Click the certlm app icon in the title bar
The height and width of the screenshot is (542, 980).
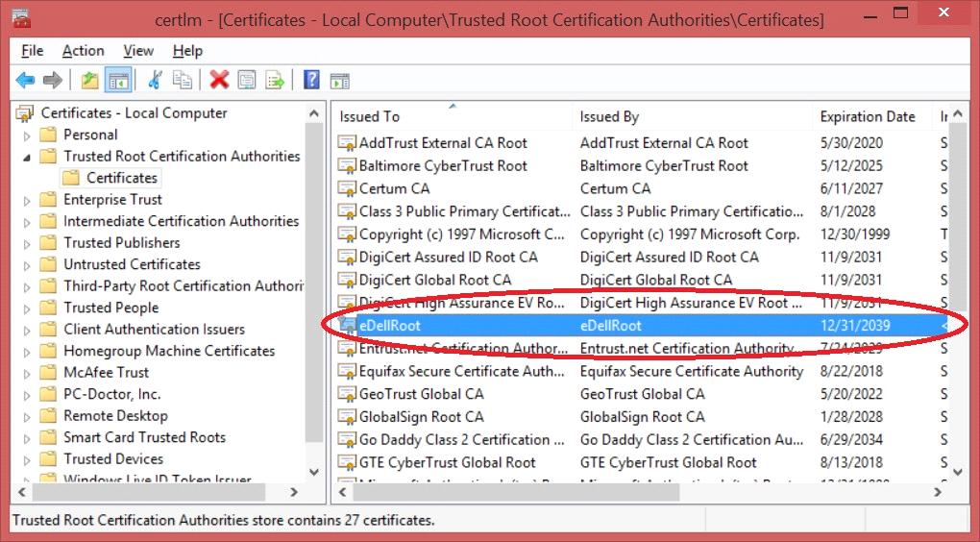[21, 18]
